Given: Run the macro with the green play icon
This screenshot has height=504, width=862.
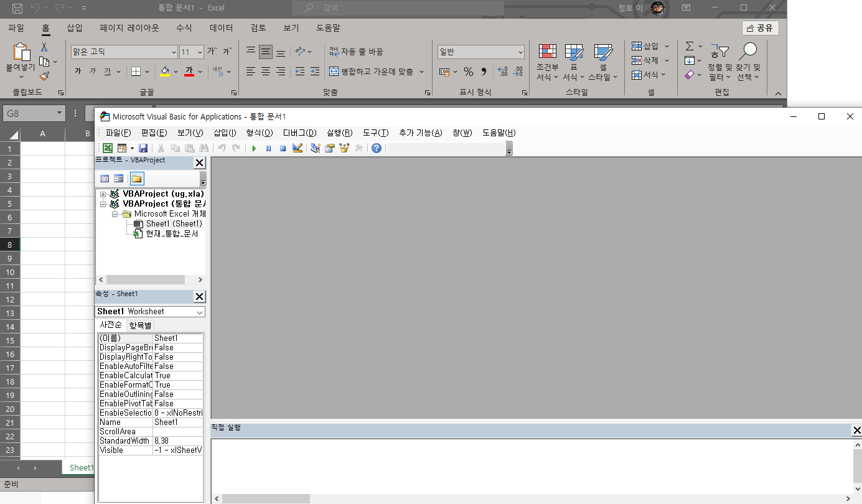Looking at the screenshot, I should click(x=254, y=148).
